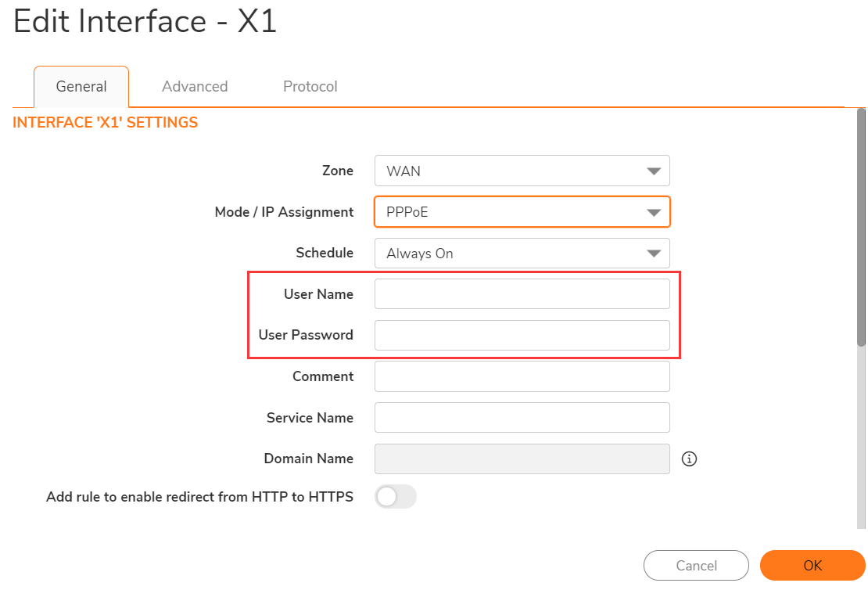Open the Schedule dropdown showing Always On
This screenshot has height=590, width=868.
coord(522,254)
